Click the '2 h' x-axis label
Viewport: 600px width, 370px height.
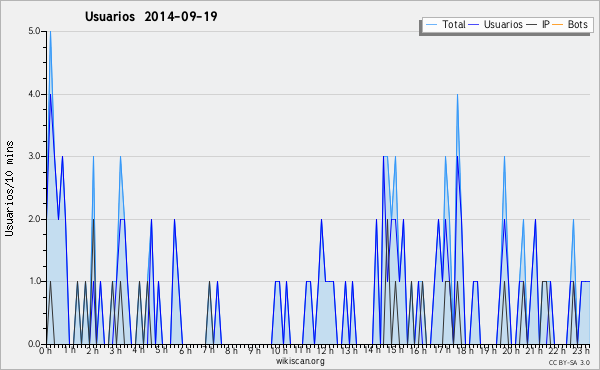click(92, 351)
